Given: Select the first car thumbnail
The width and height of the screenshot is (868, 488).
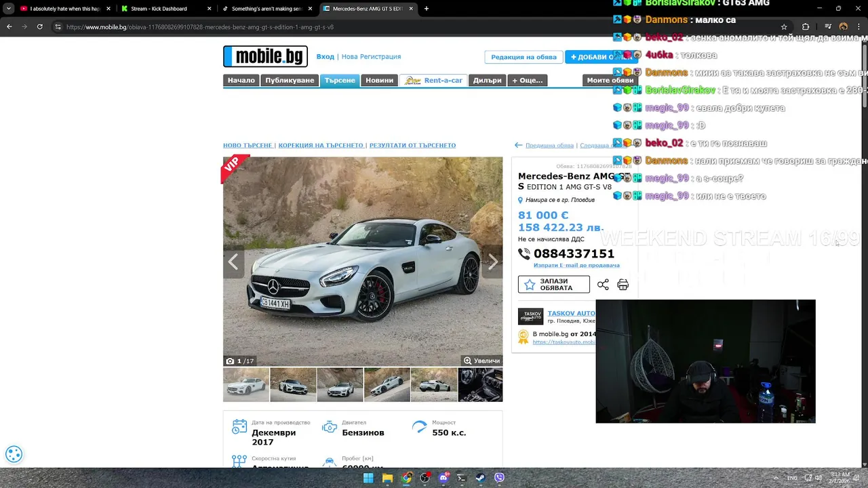Looking at the screenshot, I should pyautogui.click(x=246, y=385).
